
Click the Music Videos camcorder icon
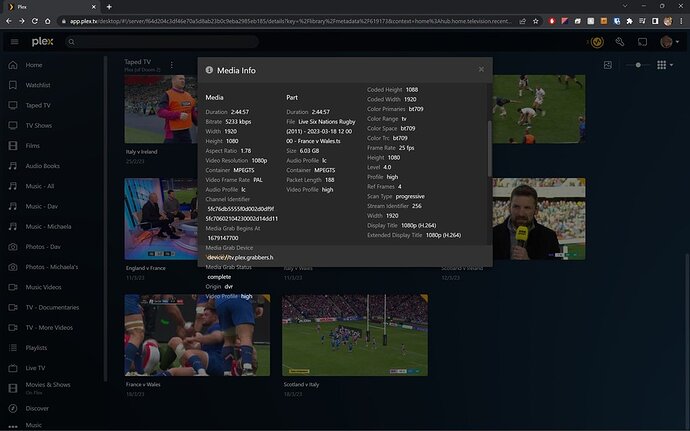click(x=13, y=287)
